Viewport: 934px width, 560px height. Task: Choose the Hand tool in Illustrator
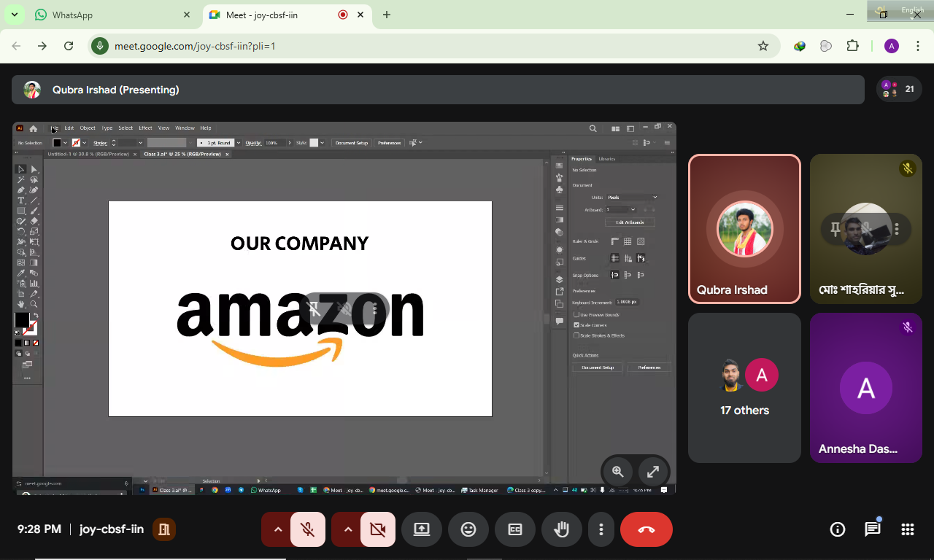tap(21, 304)
